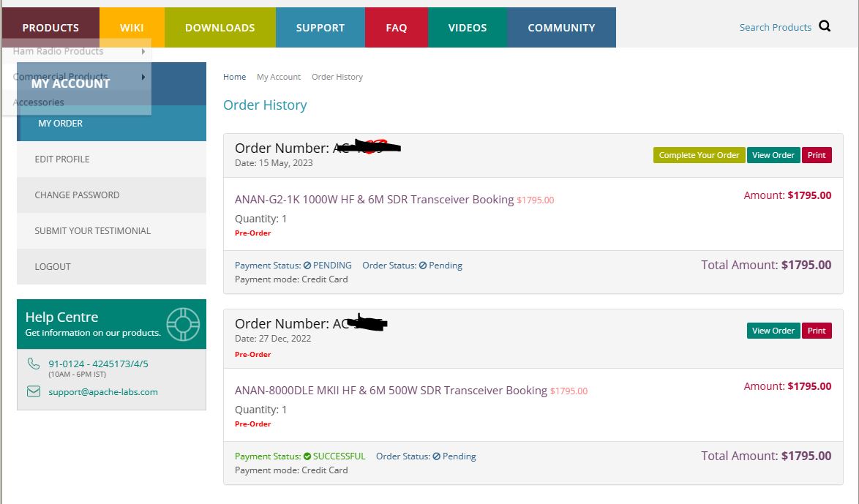Open the VIDEOS page
This screenshot has width=859, height=504.
click(468, 27)
